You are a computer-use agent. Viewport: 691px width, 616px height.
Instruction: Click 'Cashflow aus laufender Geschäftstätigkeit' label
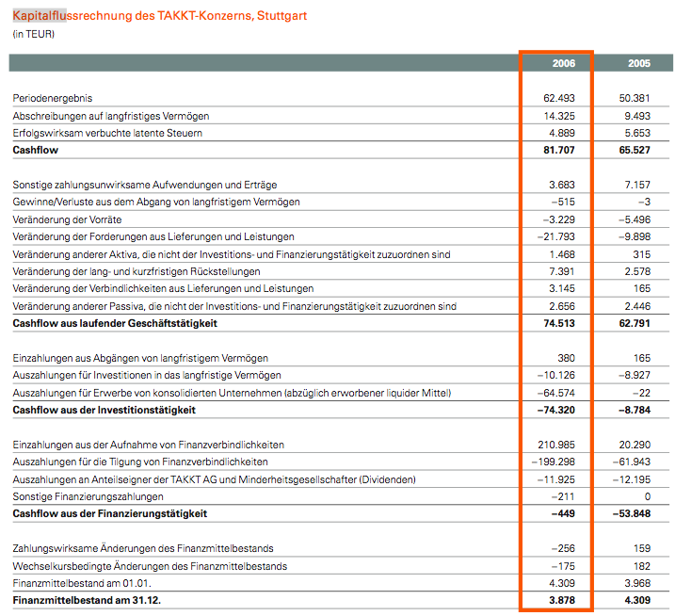[115, 324]
